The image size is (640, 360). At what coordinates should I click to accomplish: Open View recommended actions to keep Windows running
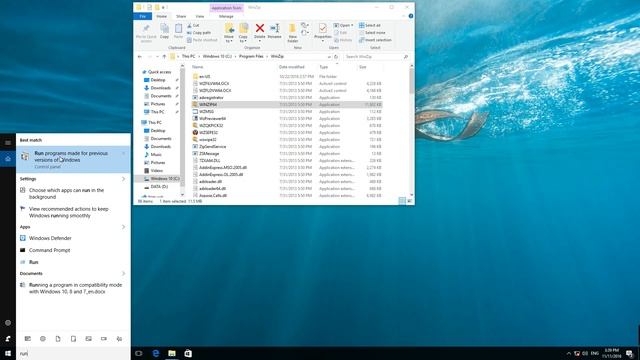(73, 212)
